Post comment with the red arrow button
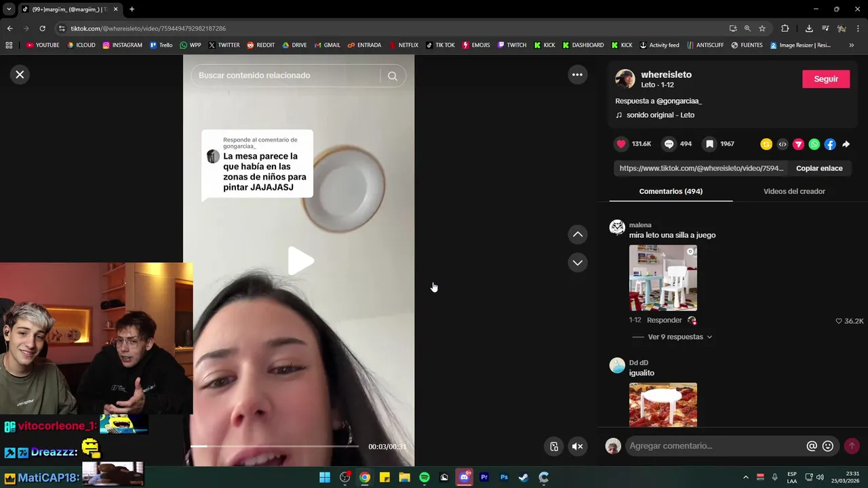 pos(852,446)
